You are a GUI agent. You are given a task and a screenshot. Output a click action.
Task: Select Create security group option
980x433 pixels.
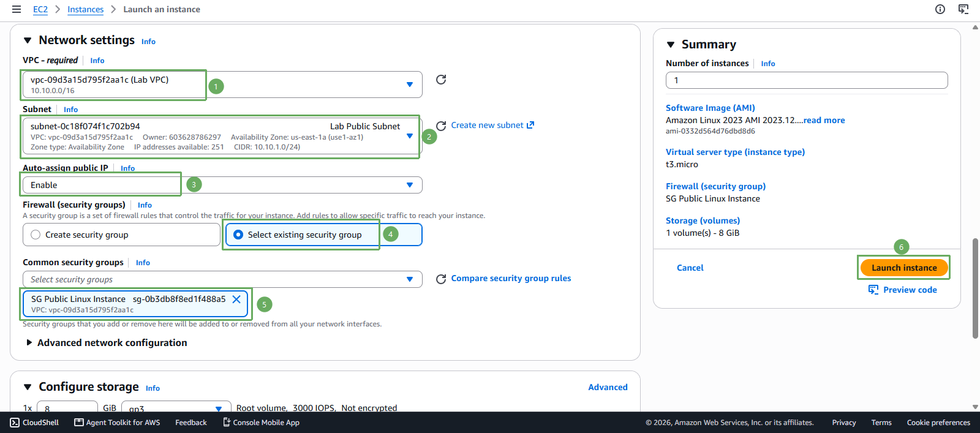click(121, 235)
